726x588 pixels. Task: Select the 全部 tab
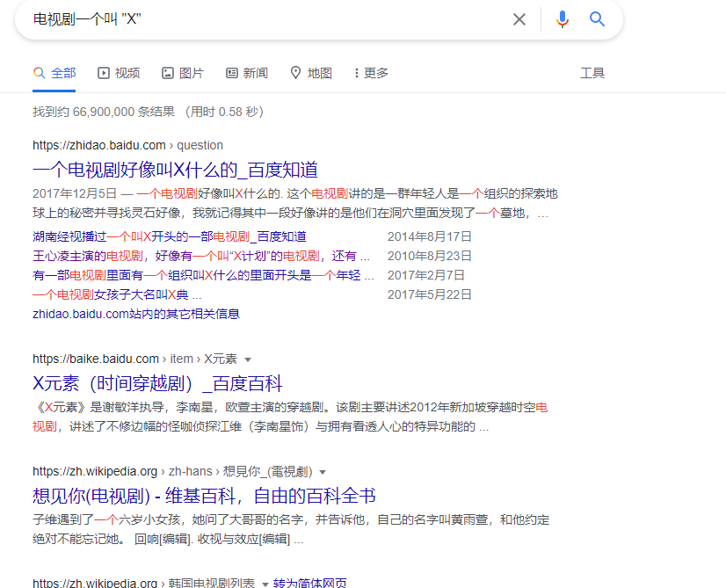coord(54,73)
